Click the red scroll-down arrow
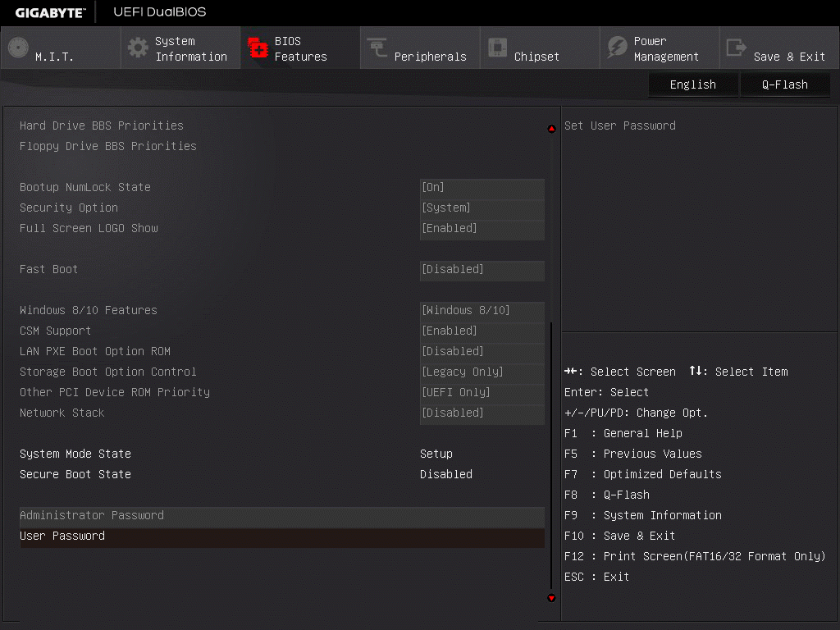This screenshot has width=840, height=630. pyautogui.click(x=551, y=598)
